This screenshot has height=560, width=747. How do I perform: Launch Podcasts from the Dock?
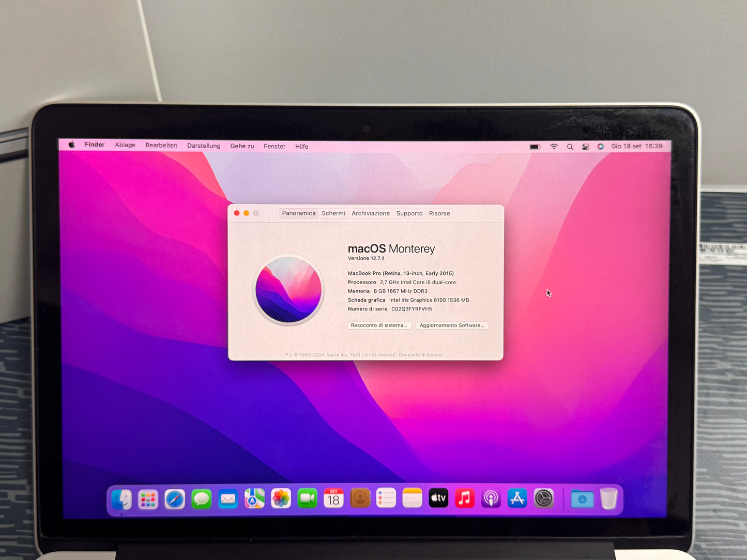pyautogui.click(x=491, y=499)
